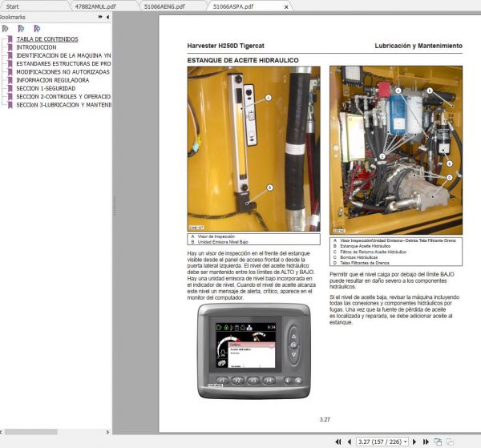Click the Bookmarks panel title

[x=12, y=17]
